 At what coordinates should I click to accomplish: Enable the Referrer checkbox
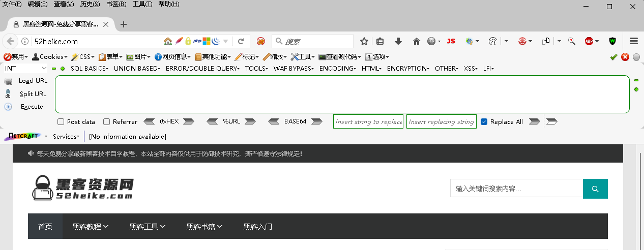click(x=106, y=121)
